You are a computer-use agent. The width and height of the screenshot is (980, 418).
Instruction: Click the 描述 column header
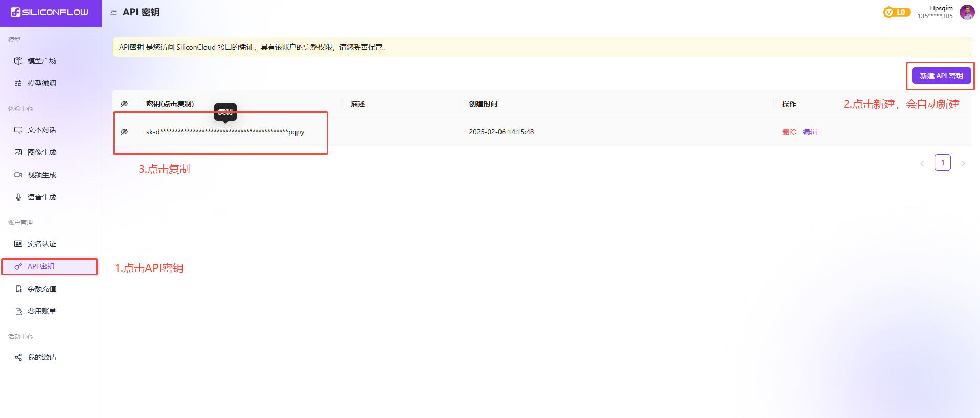[358, 104]
